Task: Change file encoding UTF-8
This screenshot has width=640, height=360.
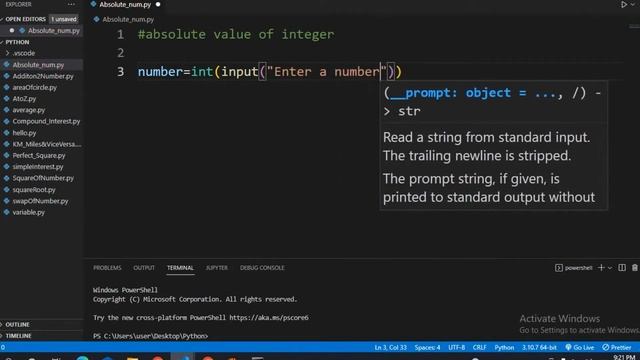Action: point(456,347)
